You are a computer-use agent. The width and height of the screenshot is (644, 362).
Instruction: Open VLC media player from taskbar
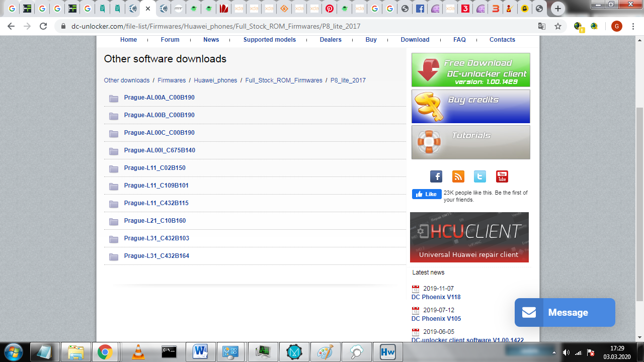(x=138, y=352)
